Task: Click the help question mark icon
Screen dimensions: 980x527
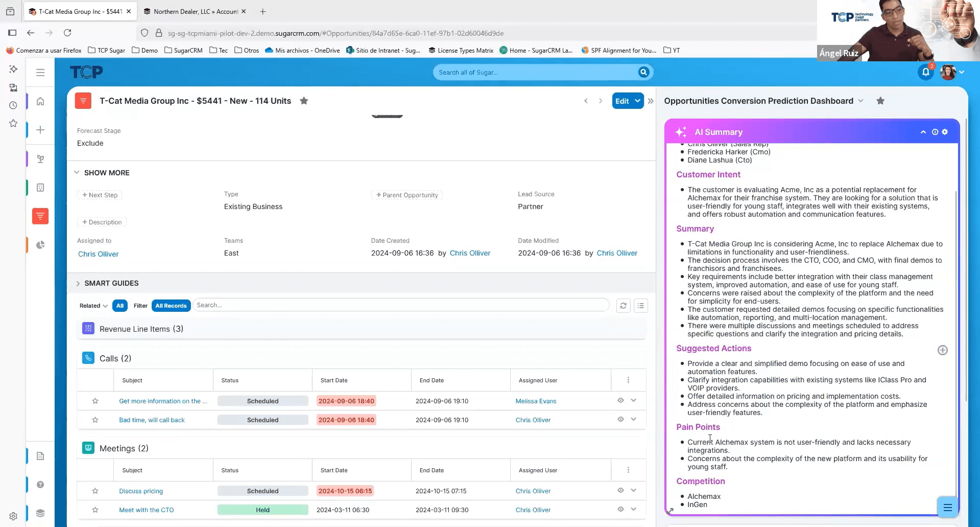Action: point(40,485)
